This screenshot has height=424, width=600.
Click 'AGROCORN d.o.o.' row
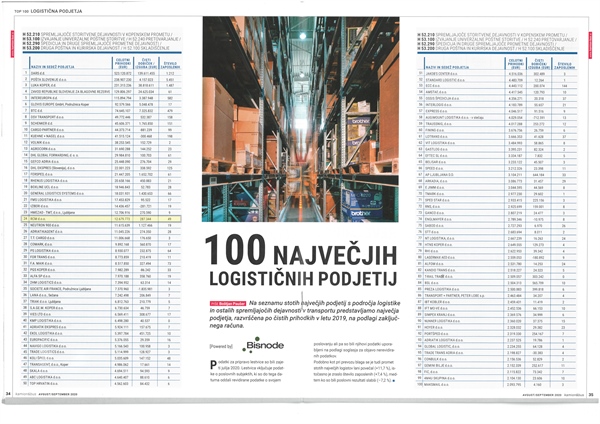click(101, 149)
